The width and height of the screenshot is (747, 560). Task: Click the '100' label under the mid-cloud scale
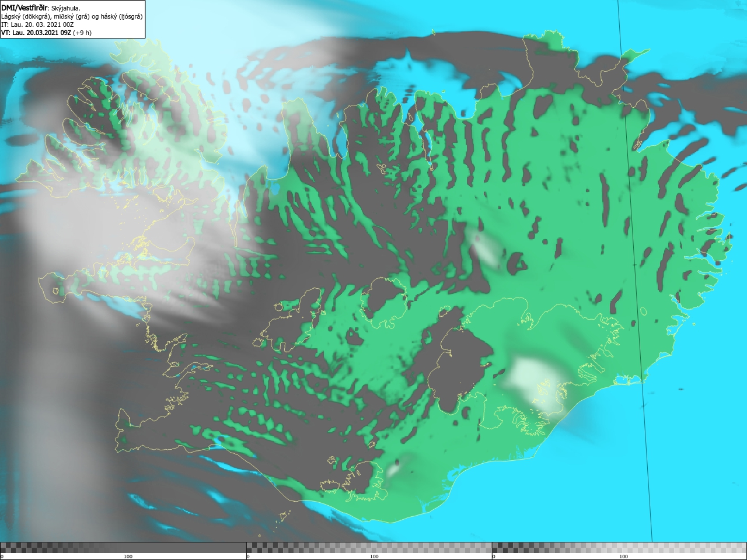[x=374, y=556]
